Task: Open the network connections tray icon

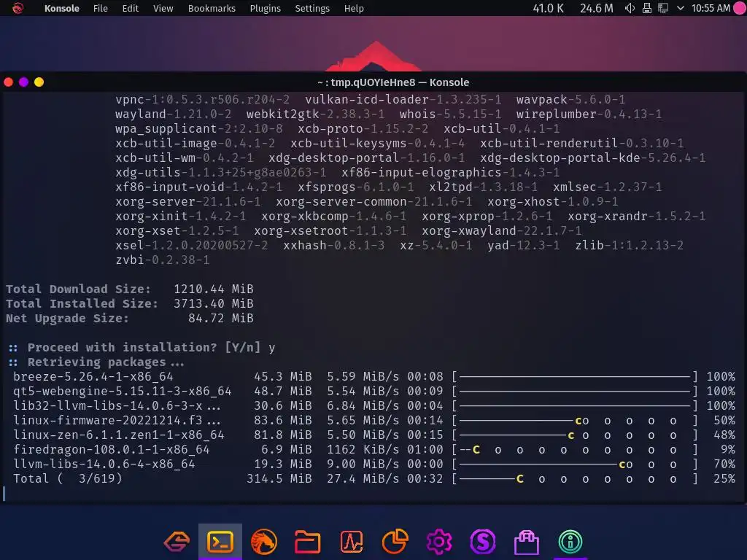Action: [663, 8]
